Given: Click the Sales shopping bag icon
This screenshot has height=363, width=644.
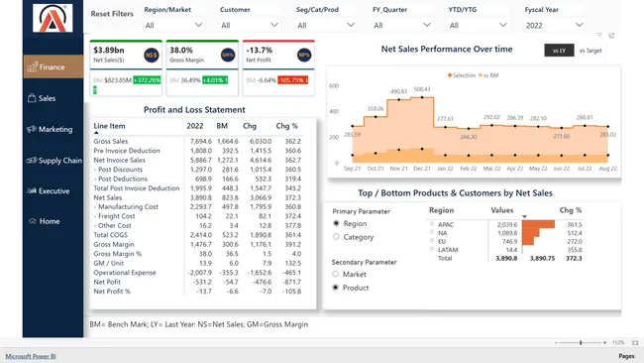Looking at the screenshot, I should pos(32,98).
